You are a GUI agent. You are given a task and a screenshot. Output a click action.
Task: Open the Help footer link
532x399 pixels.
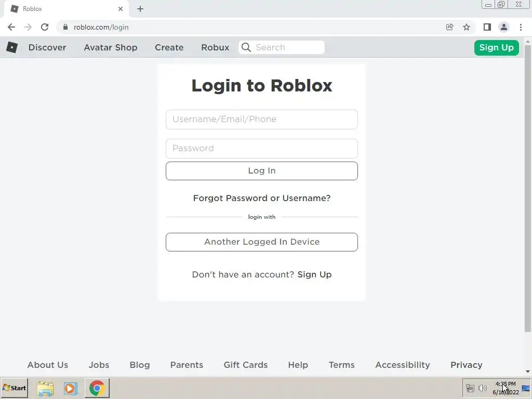point(298,365)
